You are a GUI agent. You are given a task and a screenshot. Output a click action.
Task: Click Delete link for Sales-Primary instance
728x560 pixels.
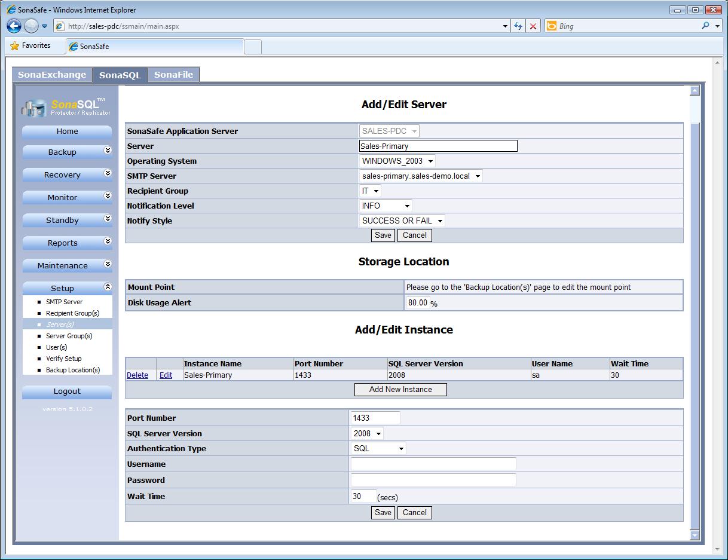click(137, 375)
